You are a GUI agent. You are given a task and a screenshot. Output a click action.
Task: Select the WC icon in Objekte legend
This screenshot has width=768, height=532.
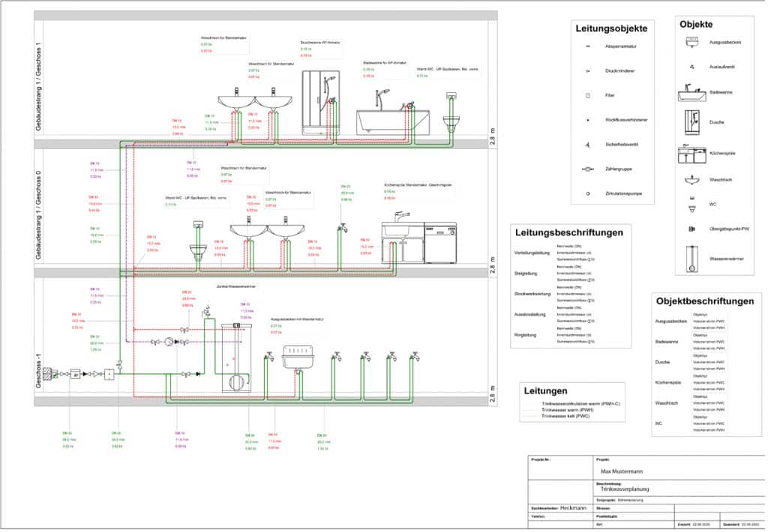click(x=691, y=205)
